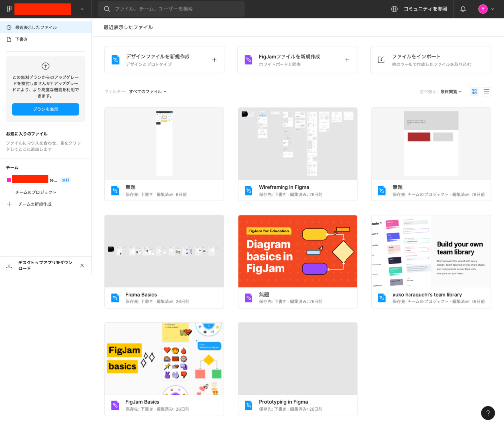Image resolution: width=504 pixels, height=429 pixels.
Task: Select 下書き in the sidebar
Action: point(21,39)
